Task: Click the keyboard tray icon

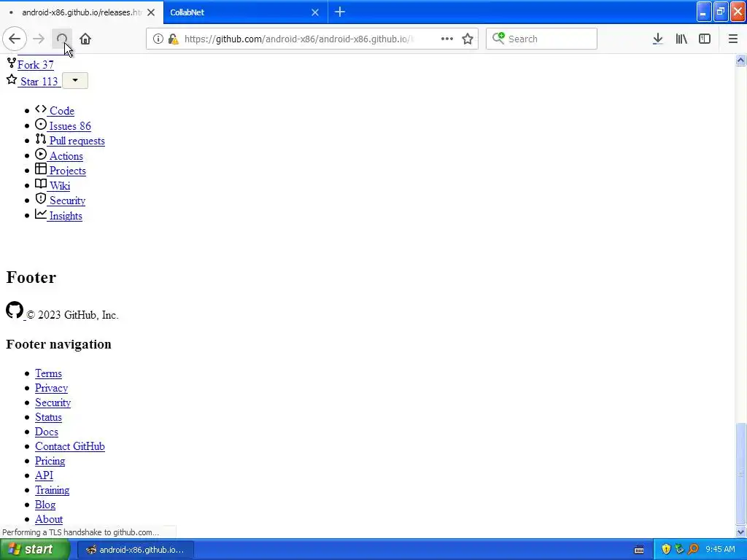Action: [x=639, y=550]
